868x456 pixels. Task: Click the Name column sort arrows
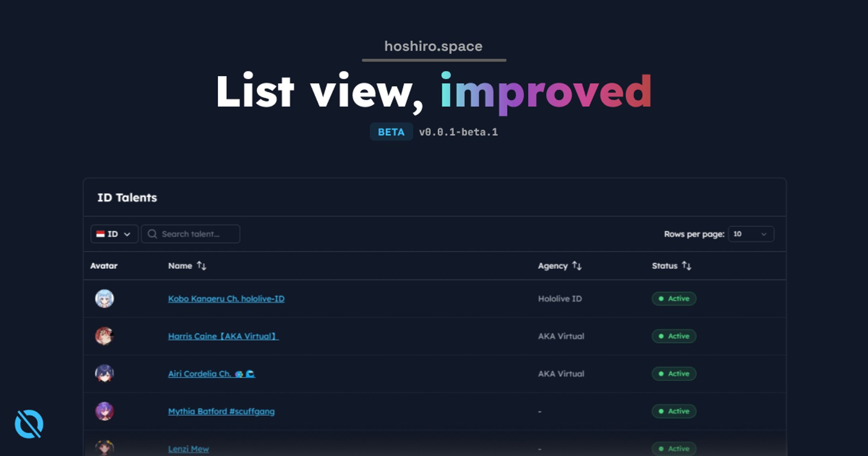[x=201, y=266]
